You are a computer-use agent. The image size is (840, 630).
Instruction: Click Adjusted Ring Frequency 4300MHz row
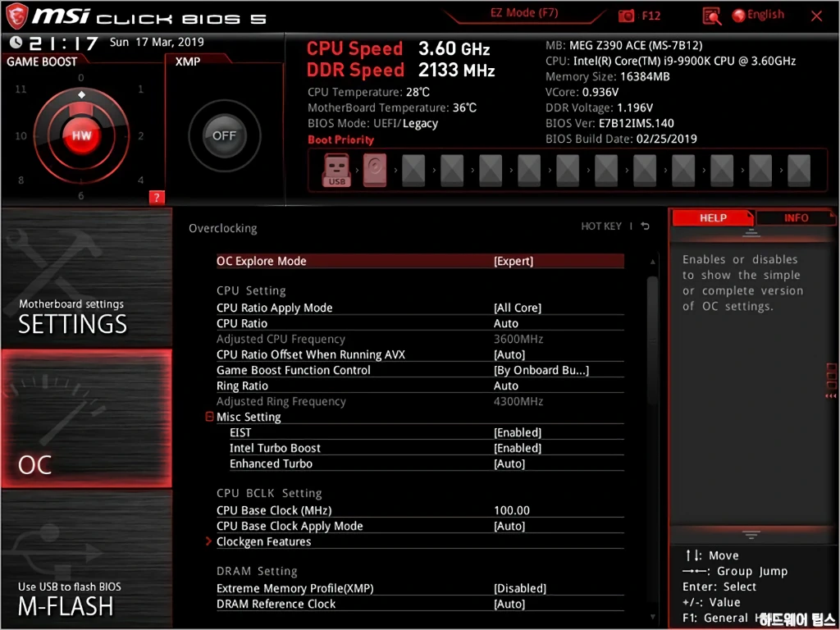point(420,401)
